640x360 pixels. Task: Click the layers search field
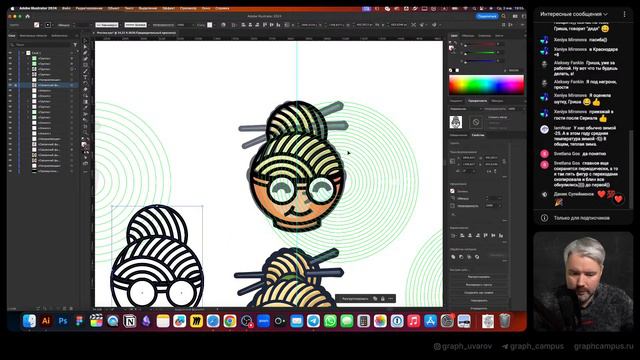(x=41, y=44)
